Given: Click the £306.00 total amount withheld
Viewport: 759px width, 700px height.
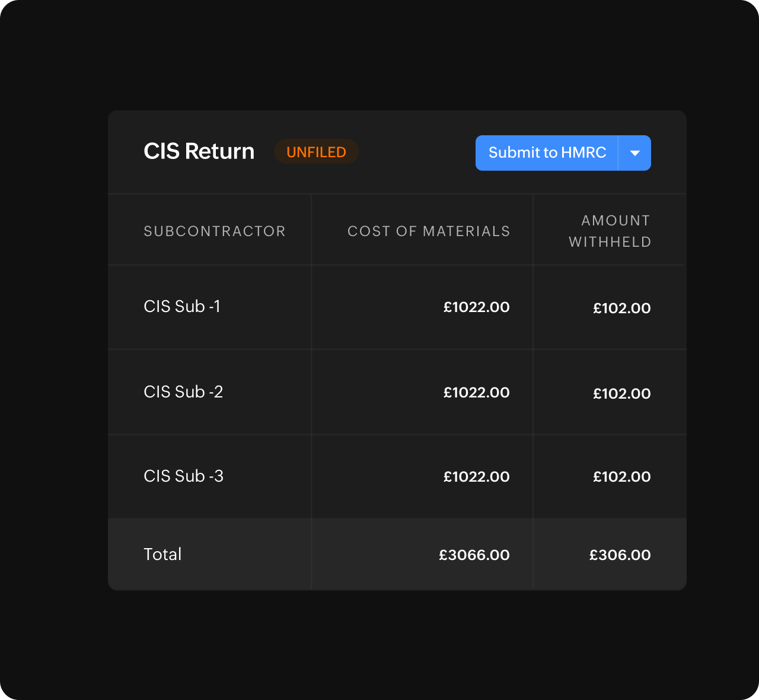Looking at the screenshot, I should [620, 555].
